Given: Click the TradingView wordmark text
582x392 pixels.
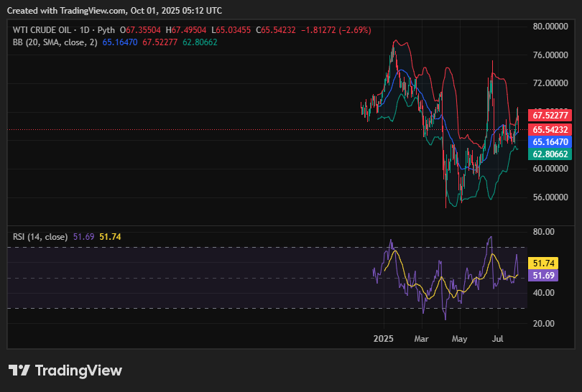Looking at the screenshot, I should (x=78, y=370).
